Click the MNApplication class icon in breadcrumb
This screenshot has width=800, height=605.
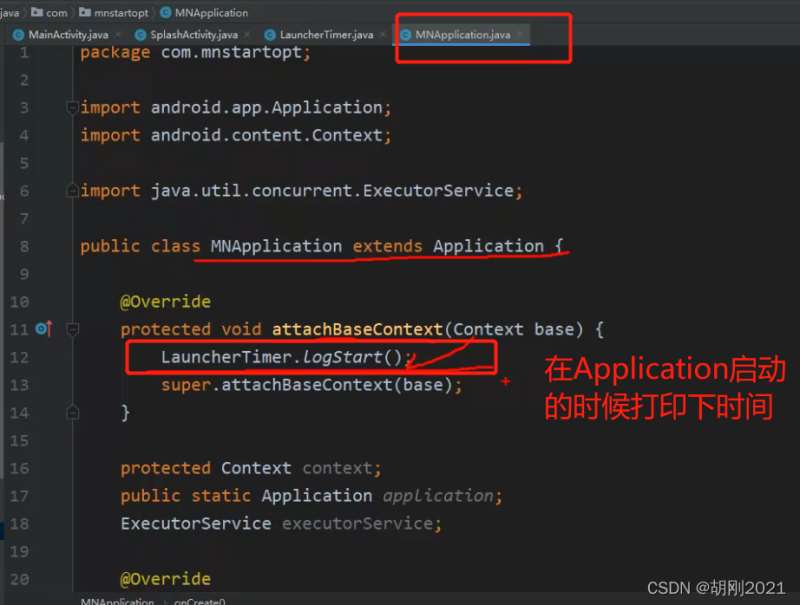[x=166, y=13]
